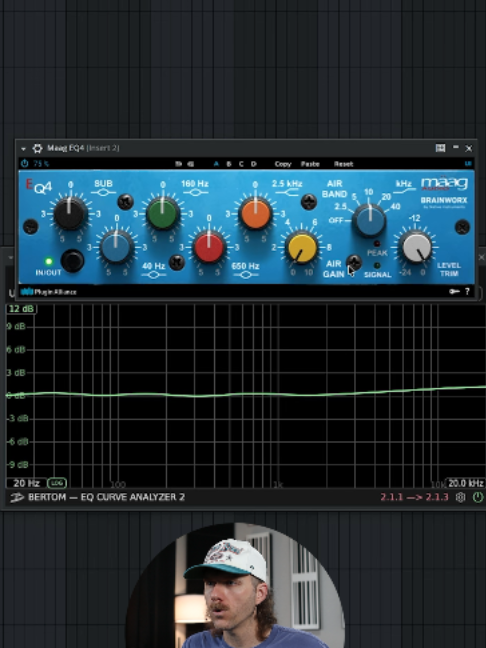Select preset bank A

(216, 164)
